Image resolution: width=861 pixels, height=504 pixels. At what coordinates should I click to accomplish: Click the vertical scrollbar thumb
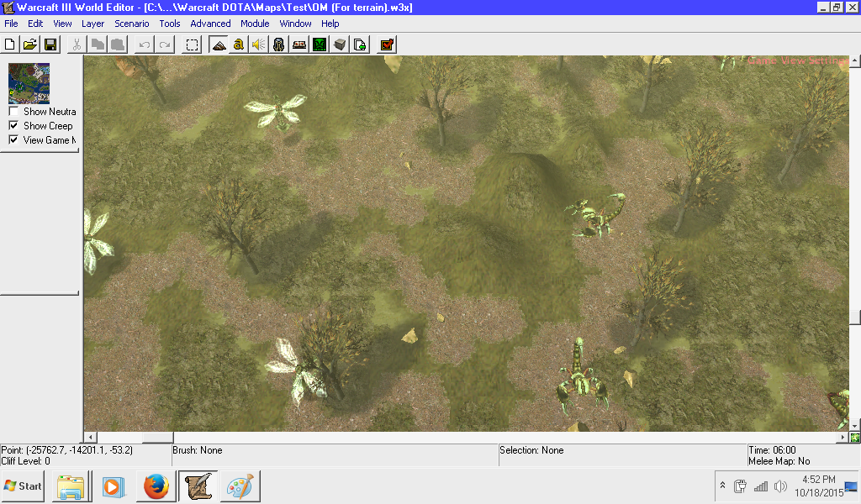pos(855,317)
